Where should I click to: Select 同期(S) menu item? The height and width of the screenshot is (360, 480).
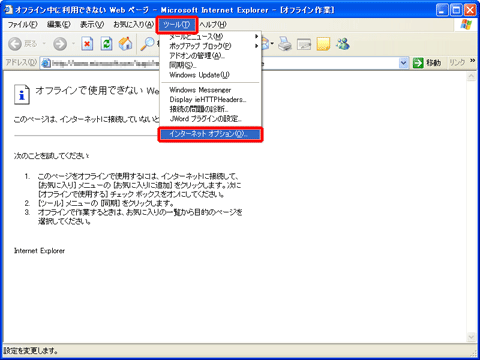tap(209, 65)
